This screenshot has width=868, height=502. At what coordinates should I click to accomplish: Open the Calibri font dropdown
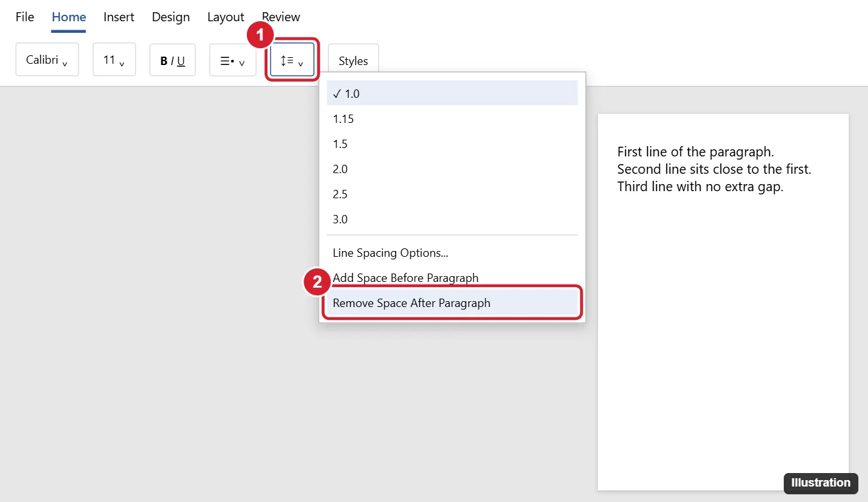47,60
